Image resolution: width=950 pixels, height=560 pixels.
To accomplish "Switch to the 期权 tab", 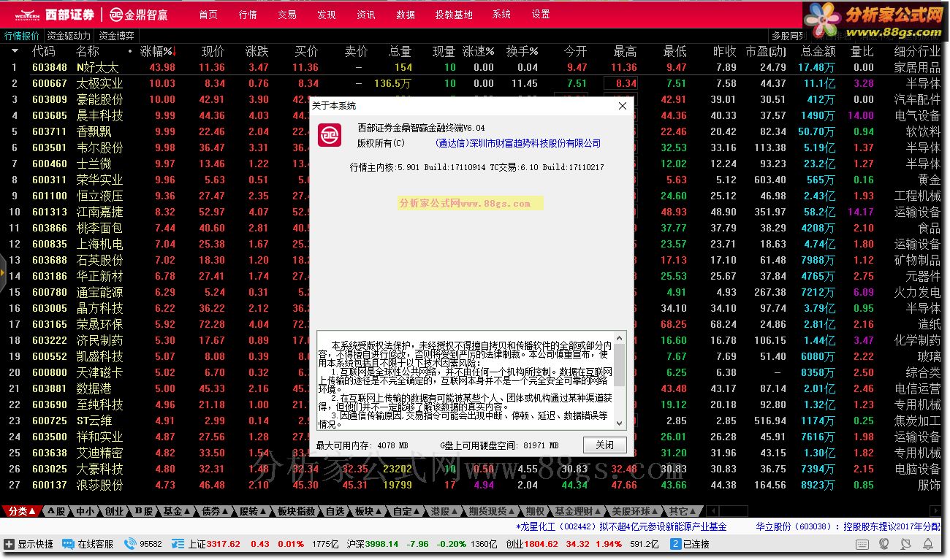I will pyautogui.click(x=535, y=511).
